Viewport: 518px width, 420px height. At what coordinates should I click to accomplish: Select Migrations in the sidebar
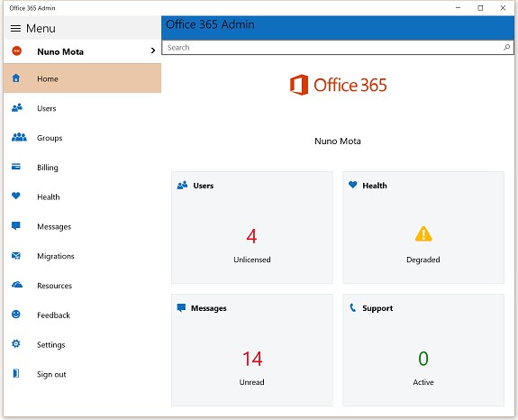[x=82, y=256]
